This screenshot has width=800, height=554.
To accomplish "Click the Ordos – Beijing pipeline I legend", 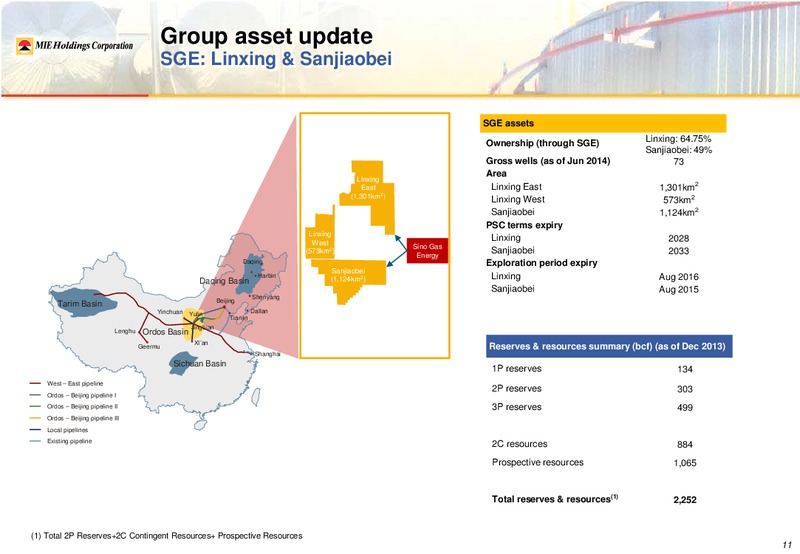I will pos(73,395).
